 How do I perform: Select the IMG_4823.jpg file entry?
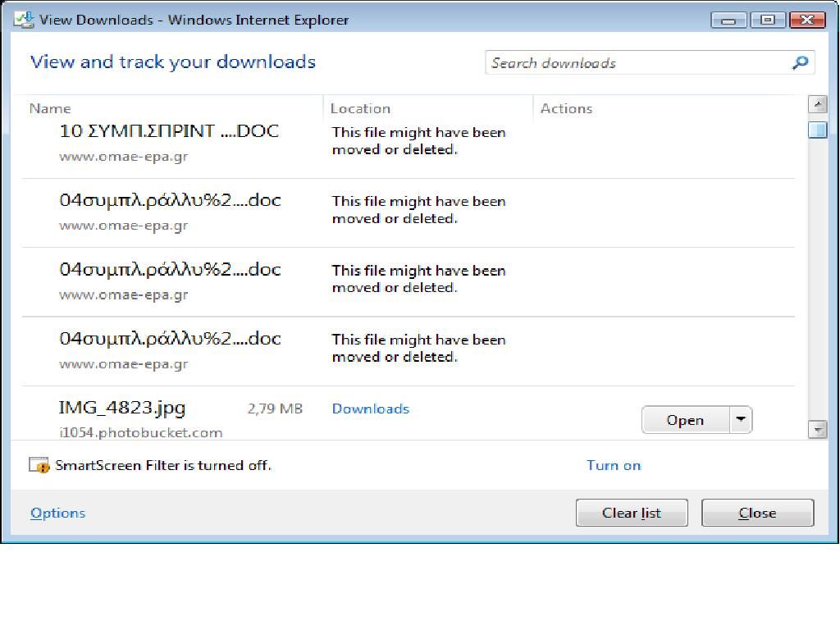click(x=122, y=408)
